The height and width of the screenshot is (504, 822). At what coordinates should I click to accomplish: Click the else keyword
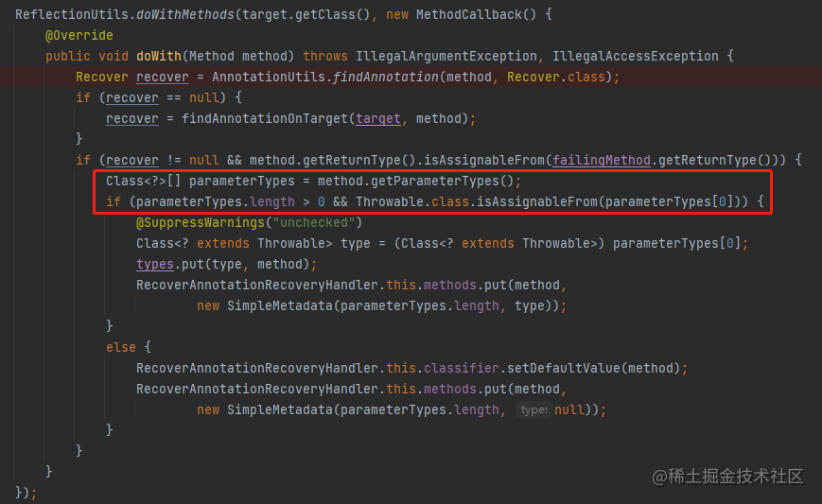click(x=121, y=347)
